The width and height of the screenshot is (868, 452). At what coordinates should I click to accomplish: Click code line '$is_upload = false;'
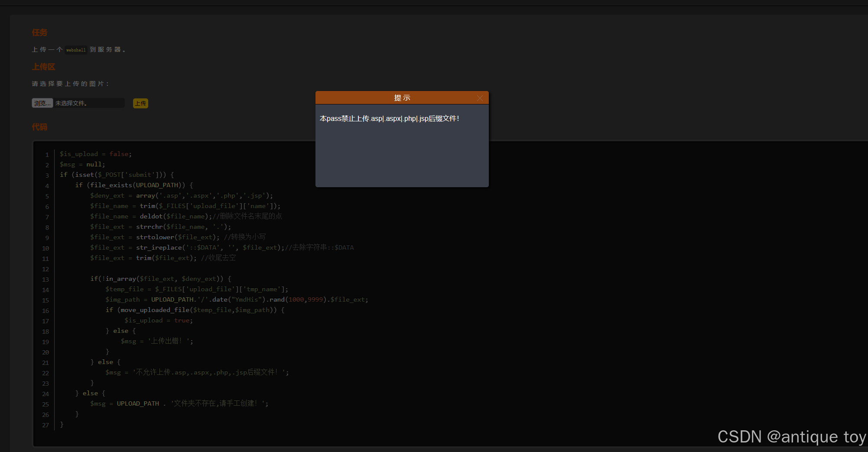pyautogui.click(x=96, y=154)
